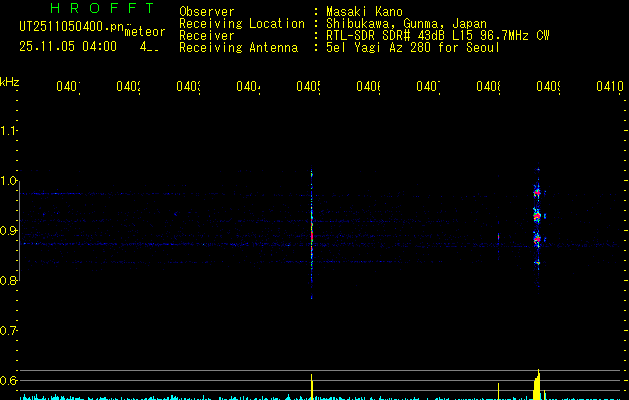Click the green meteor label

pos(144,31)
